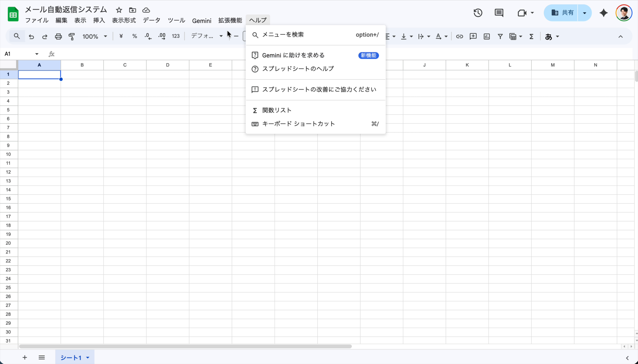The width and height of the screenshot is (638, 364).
Task: Click the Gemini sparkle icon
Action: pos(603,13)
